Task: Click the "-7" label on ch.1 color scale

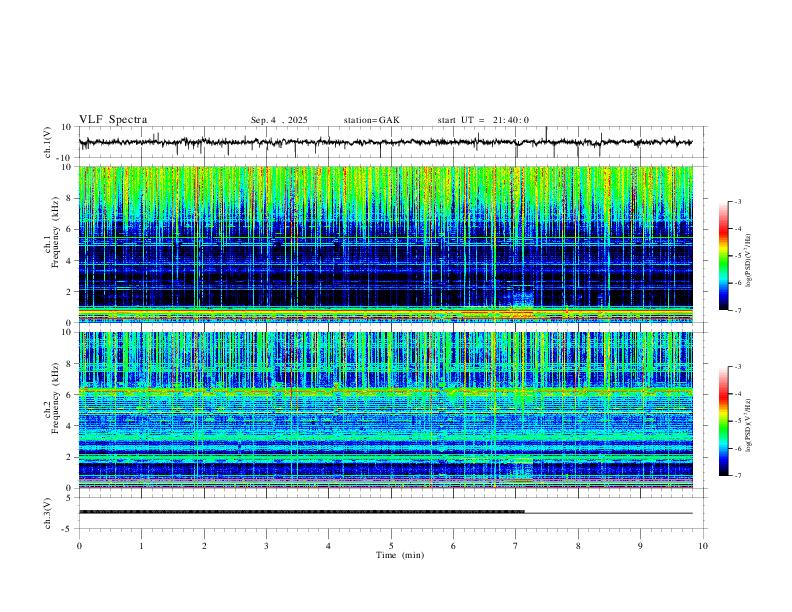Action: [x=737, y=310]
